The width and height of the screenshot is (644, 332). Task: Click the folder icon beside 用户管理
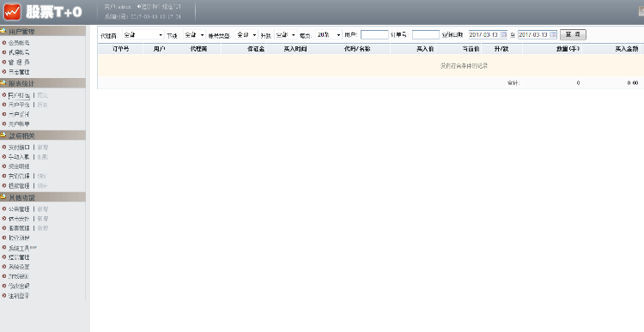coord(3,31)
